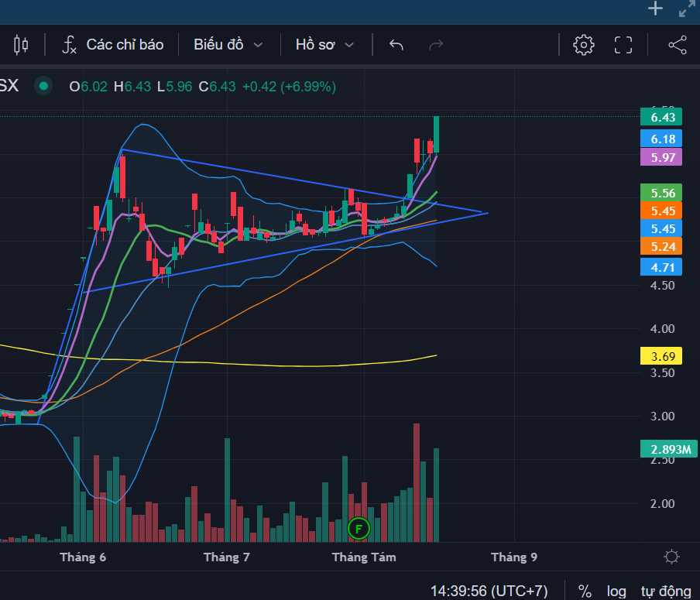The height and width of the screenshot is (600, 700).
Task: Toggle log scale mode
Action: tap(616, 591)
